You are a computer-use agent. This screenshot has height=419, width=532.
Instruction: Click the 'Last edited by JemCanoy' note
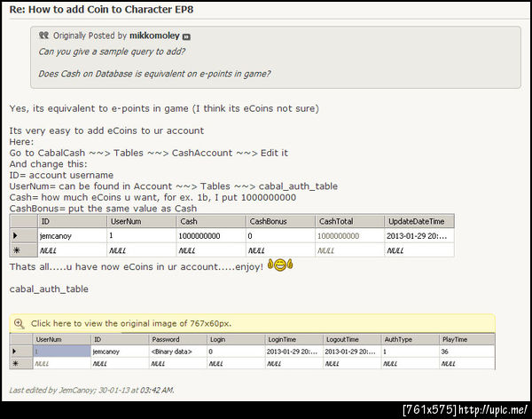(x=92, y=390)
